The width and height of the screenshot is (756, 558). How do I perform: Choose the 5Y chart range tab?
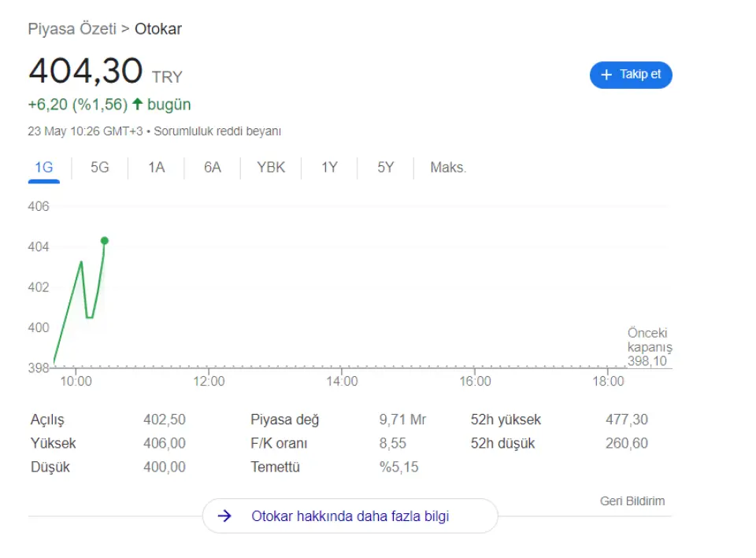tap(385, 167)
